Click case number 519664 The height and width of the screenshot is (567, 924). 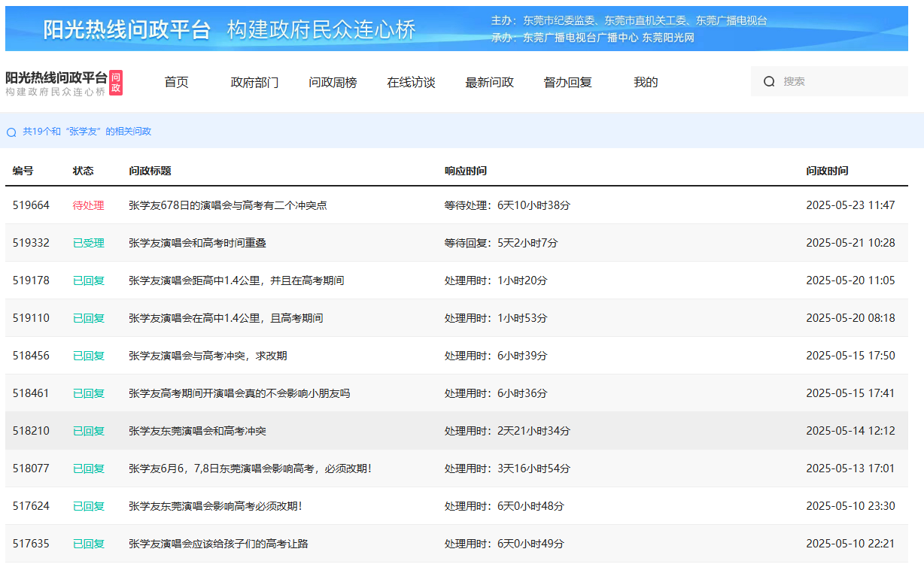pos(31,205)
